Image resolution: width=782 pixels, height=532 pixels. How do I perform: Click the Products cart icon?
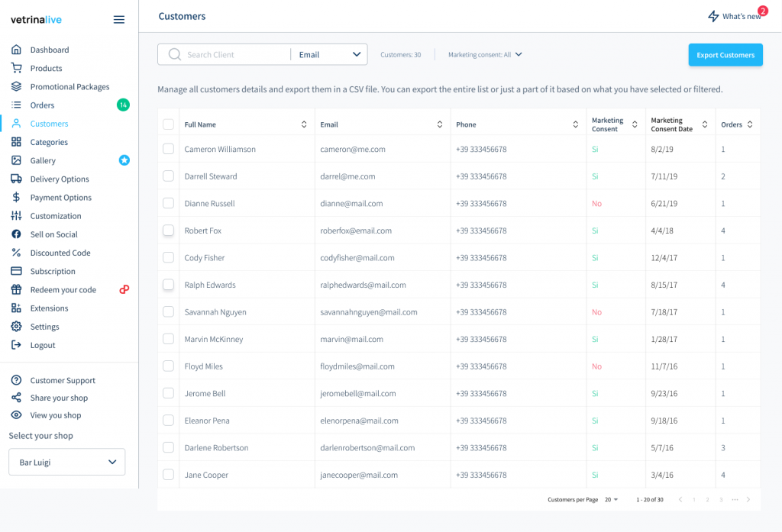[17, 68]
